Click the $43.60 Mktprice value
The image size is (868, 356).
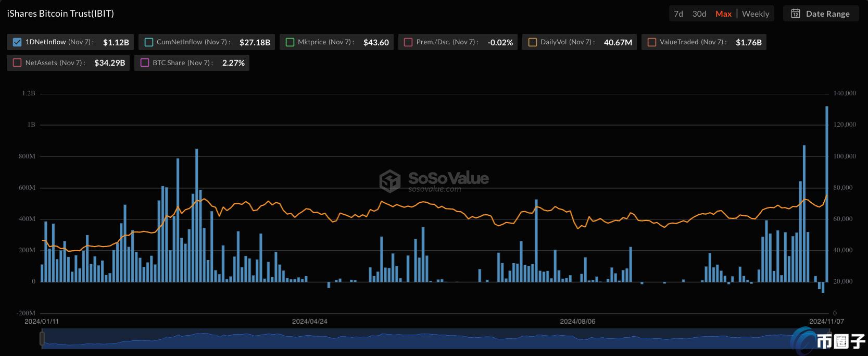pyautogui.click(x=376, y=42)
